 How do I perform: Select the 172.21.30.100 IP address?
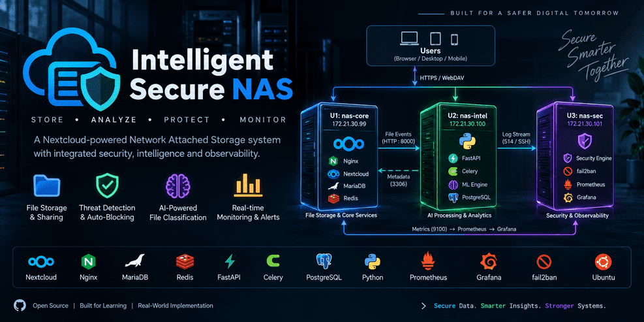click(x=467, y=124)
